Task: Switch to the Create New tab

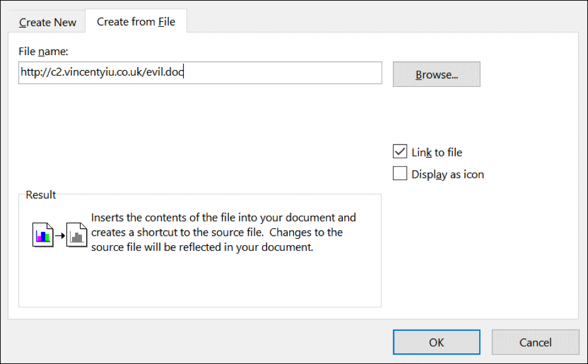Action: (x=48, y=23)
